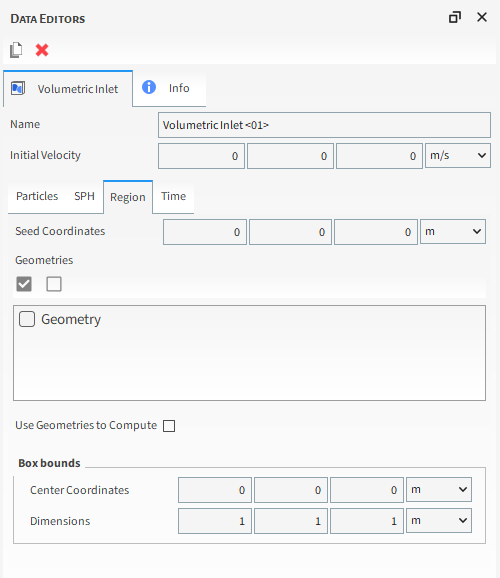Edit the Name field Volumetric Inlet <01>

coord(324,125)
